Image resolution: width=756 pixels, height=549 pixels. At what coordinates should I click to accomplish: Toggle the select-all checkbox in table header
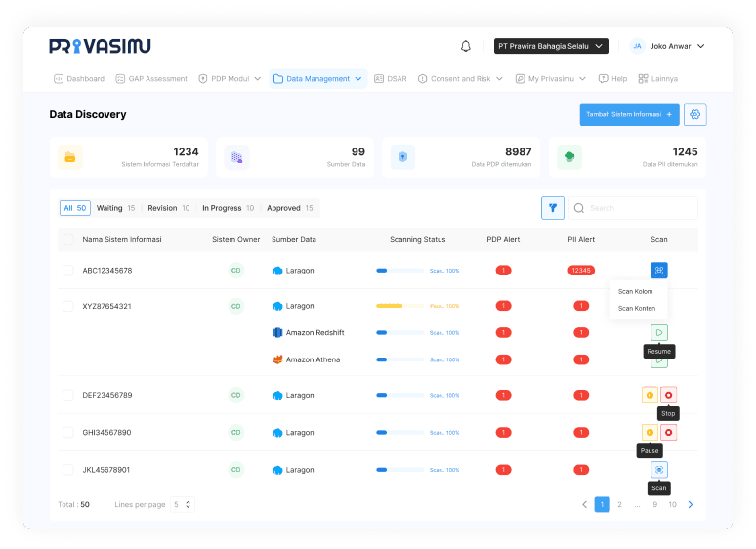point(67,239)
